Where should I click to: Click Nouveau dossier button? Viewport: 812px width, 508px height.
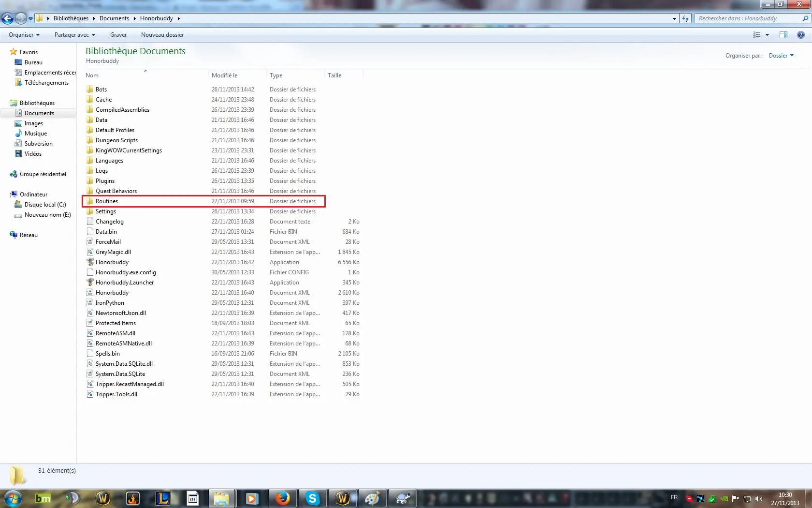pyautogui.click(x=162, y=35)
